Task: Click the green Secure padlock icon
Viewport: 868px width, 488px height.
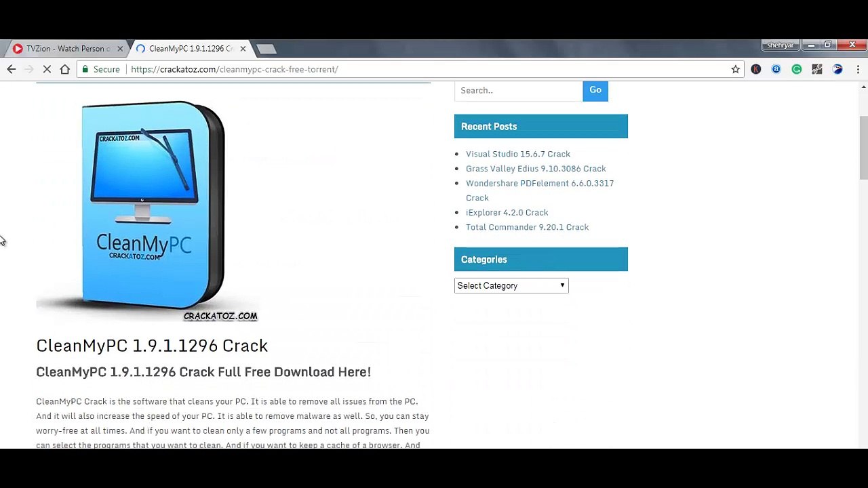Action: (85, 69)
